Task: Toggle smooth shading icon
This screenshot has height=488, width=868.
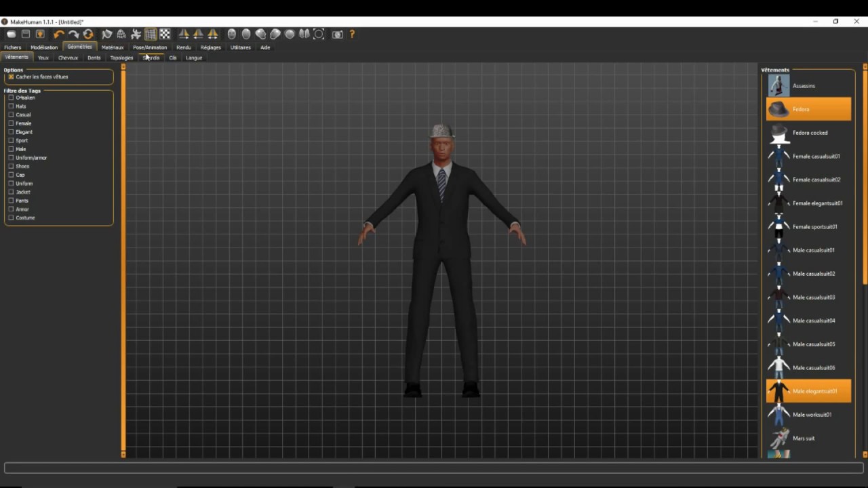Action: click(x=106, y=34)
